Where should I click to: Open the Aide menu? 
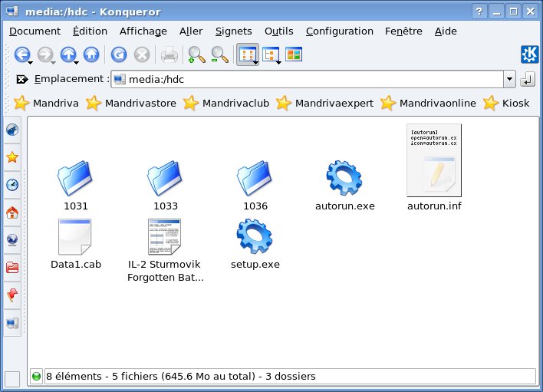tap(446, 31)
